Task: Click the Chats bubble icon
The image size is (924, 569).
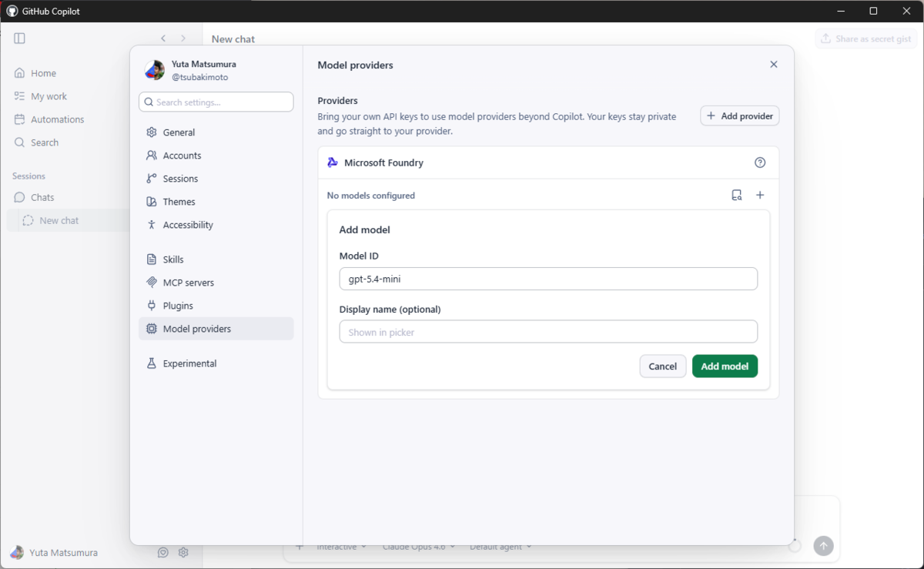Action: click(20, 197)
